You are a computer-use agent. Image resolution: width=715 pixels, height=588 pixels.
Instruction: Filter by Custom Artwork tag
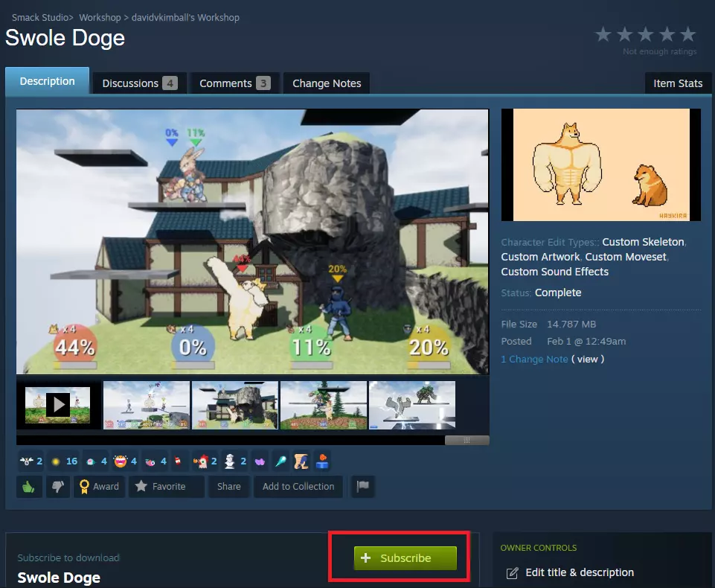540,257
